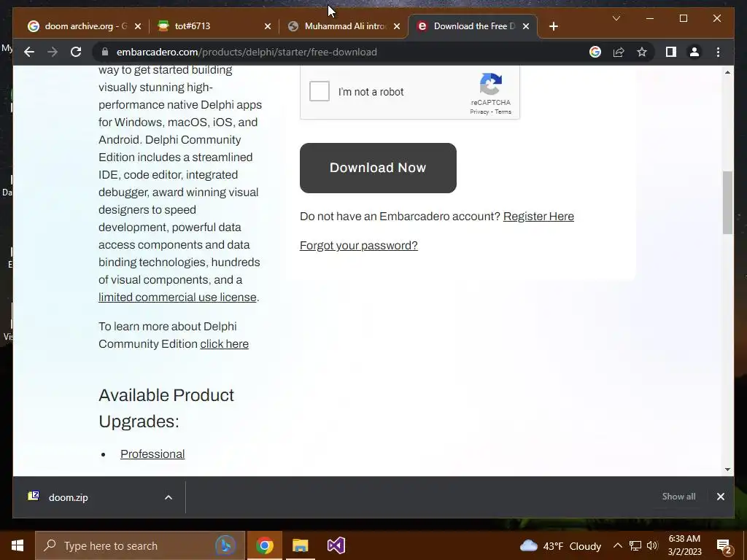747x560 pixels.
Task: Open the weather widget showing 43°F Cloudy
Action: tap(560, 545)
